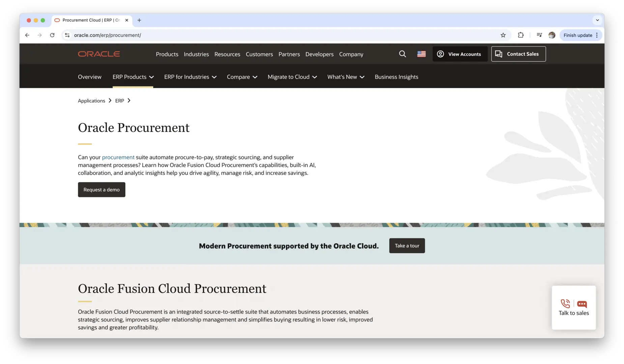Go back with browser back arrow

tap(27, 35)
